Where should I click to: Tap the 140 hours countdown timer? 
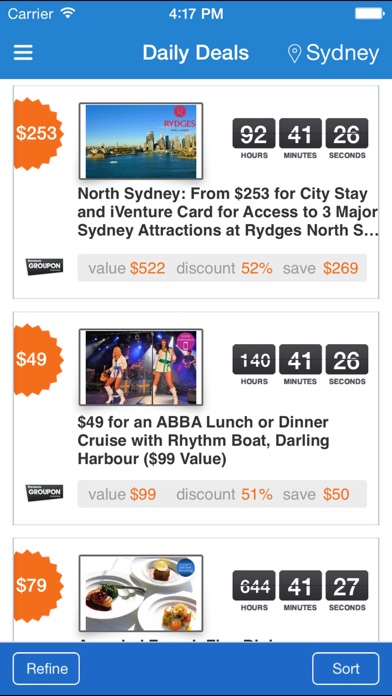[x=254, y=364]
